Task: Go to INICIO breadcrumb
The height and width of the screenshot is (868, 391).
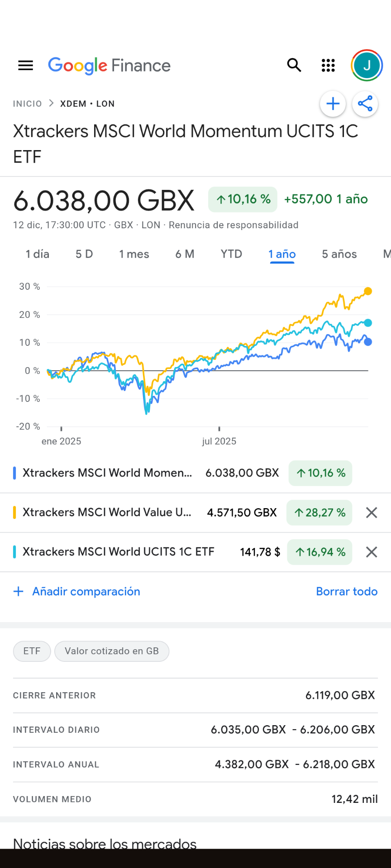Action: 27,104
